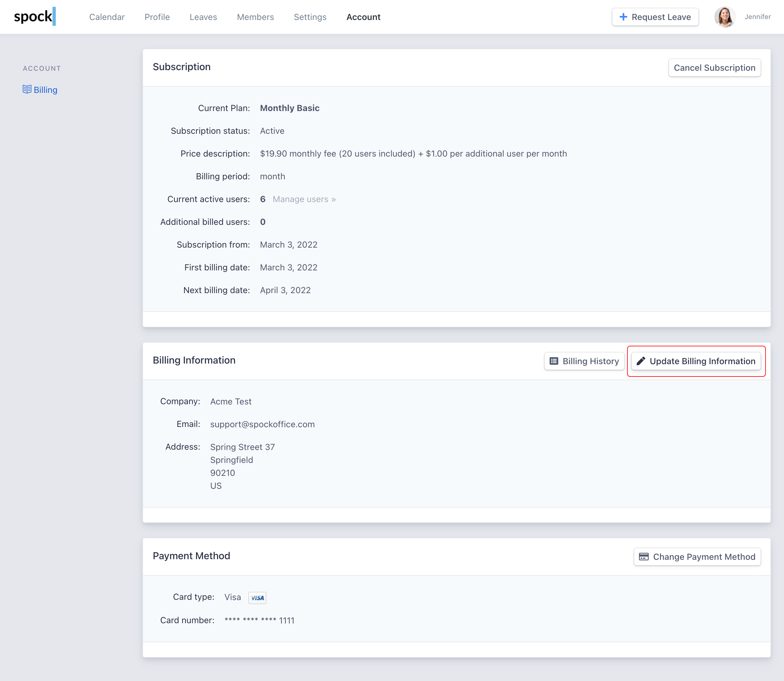Viewport: 784px width, 681px height.
Task: Click Jennifer's profile avatar
Action: [725, 17]
